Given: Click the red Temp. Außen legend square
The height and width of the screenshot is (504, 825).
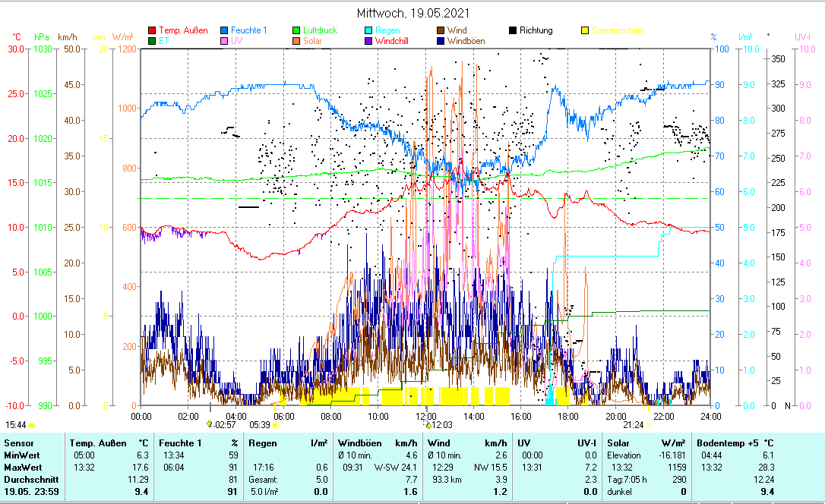Looking at the screenshot, I should (152, 31).
